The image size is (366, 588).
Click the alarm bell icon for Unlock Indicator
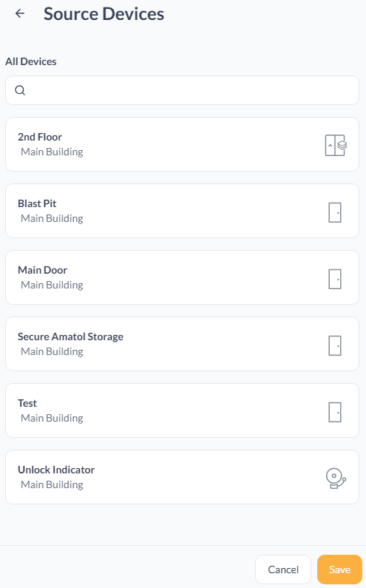coord(336,479)
